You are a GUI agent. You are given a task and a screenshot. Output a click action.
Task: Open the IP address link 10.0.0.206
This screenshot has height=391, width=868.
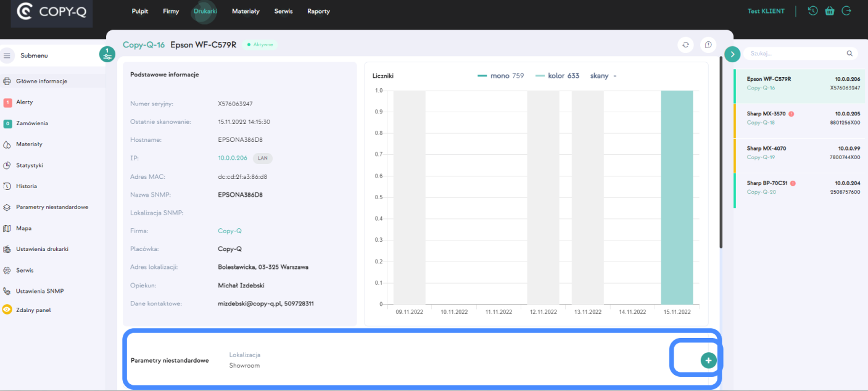[x=233, y=158]
